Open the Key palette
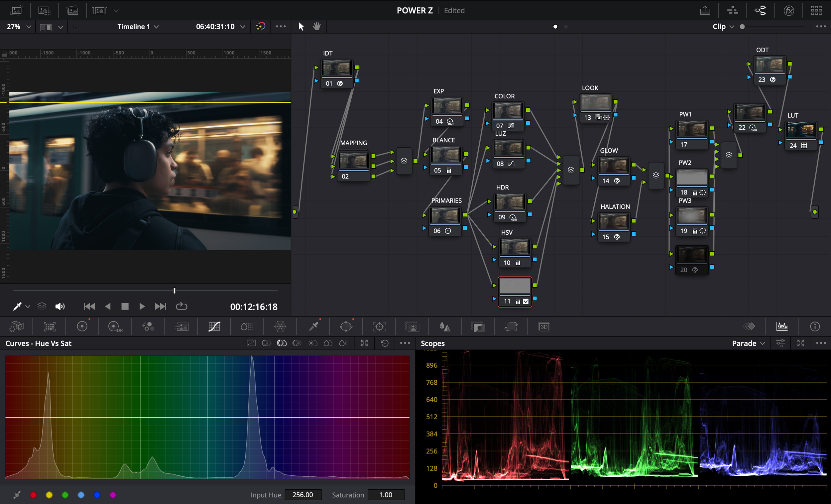 [x=478, y=326]
